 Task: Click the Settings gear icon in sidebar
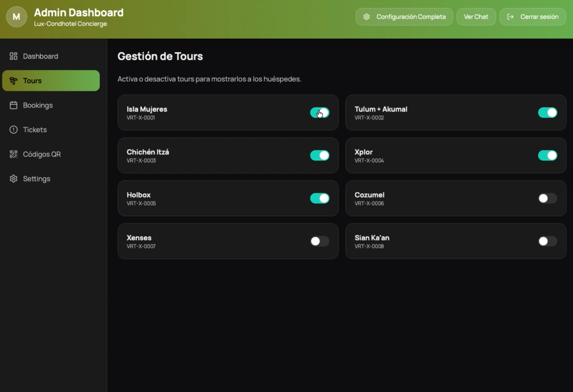coord(14,178)
